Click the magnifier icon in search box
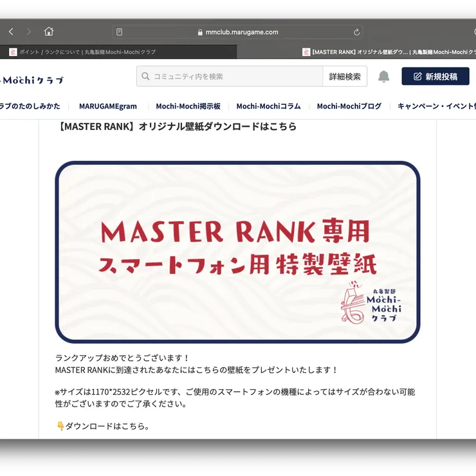This screenshot has height=476, width=476. tap(145, 76)
